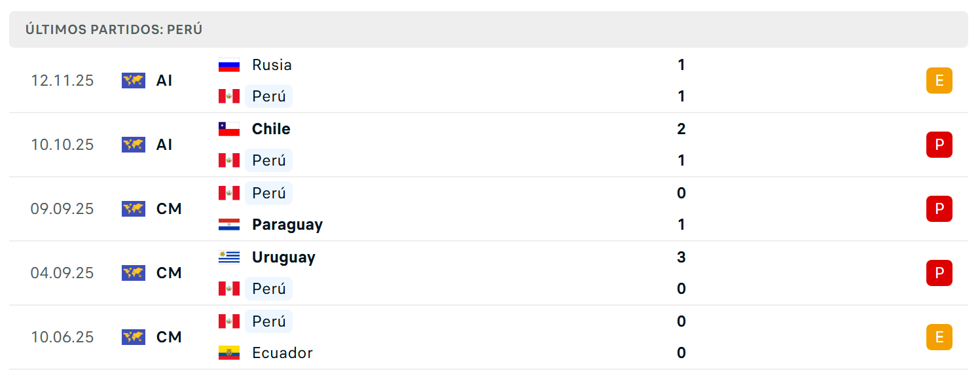Open the Rusia team link

click(272, 65)
